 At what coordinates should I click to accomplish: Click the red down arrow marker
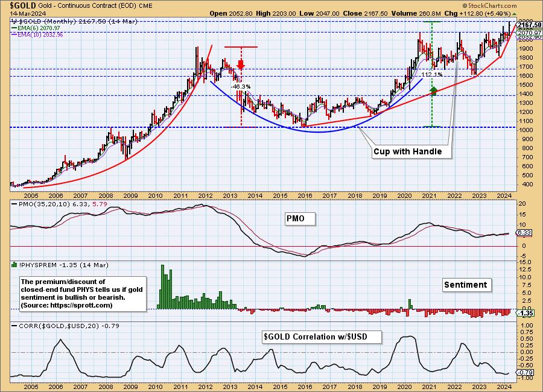[241, 64]
